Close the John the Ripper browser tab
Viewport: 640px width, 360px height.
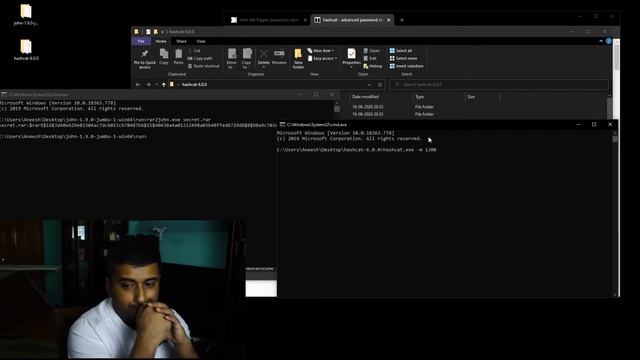(305, 20)
